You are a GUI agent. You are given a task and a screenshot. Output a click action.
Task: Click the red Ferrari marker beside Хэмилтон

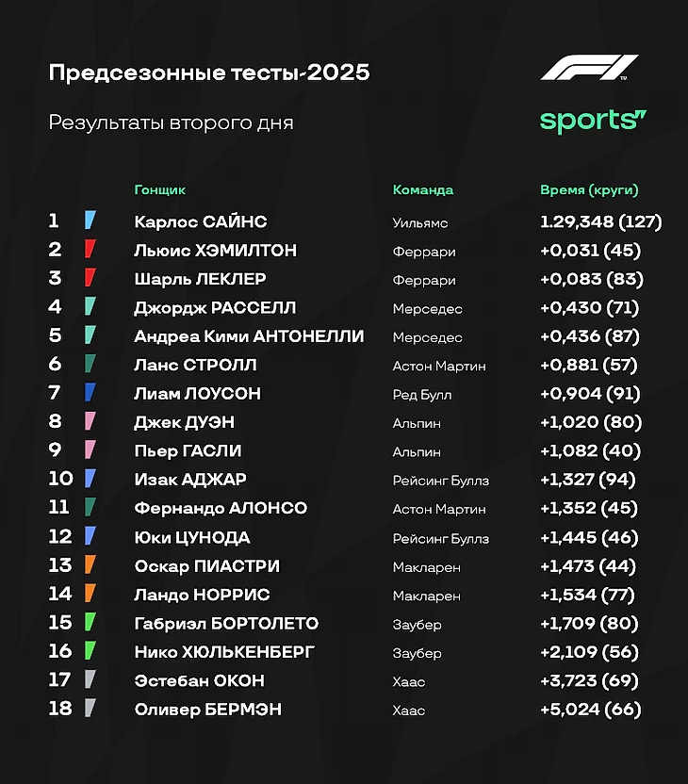click(x=90, y=249)
